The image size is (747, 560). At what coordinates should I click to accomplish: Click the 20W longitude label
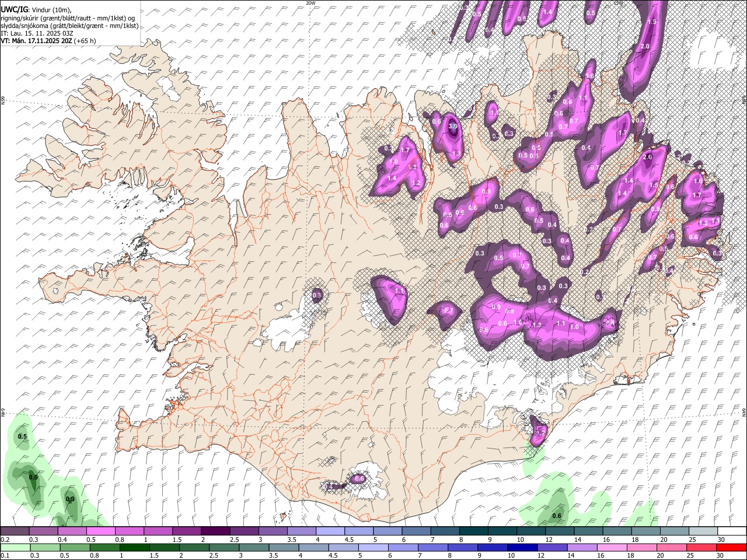coord(310,3)
